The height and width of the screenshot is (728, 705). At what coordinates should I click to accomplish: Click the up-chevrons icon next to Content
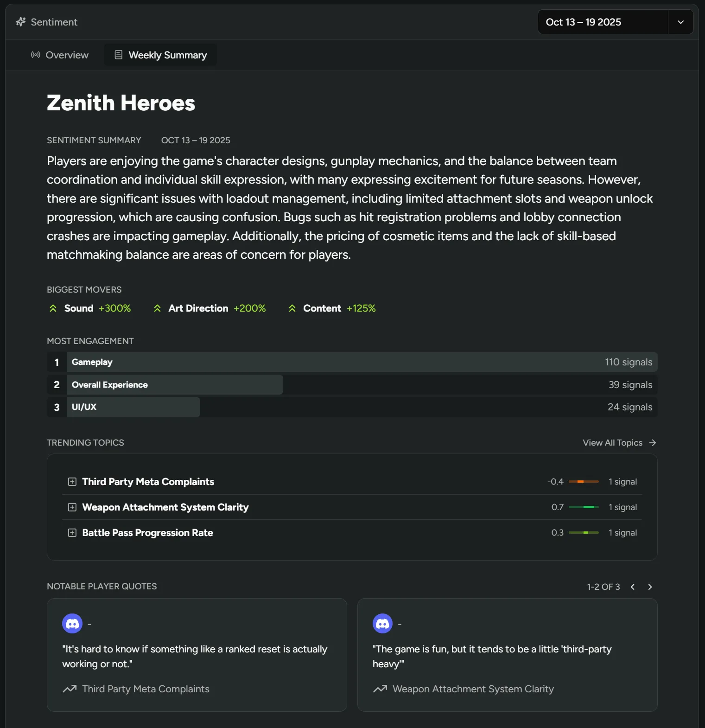click(292, 308)
